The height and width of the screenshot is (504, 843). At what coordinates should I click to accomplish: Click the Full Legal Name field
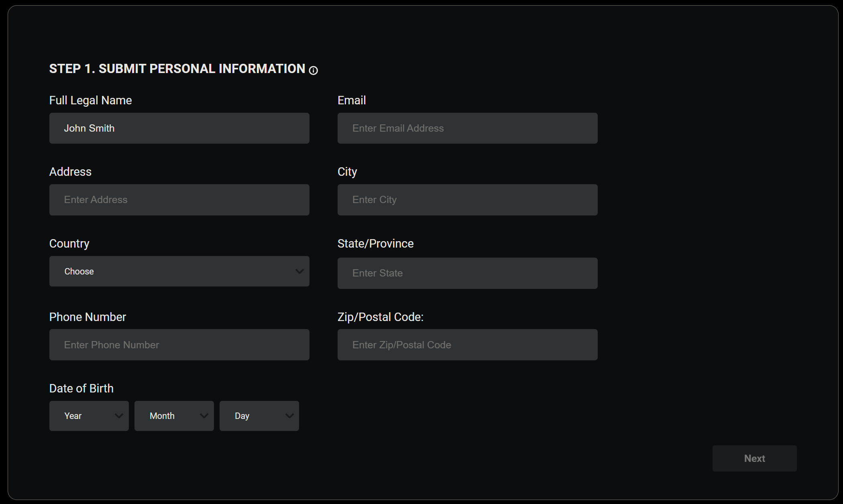click(179, 128)
